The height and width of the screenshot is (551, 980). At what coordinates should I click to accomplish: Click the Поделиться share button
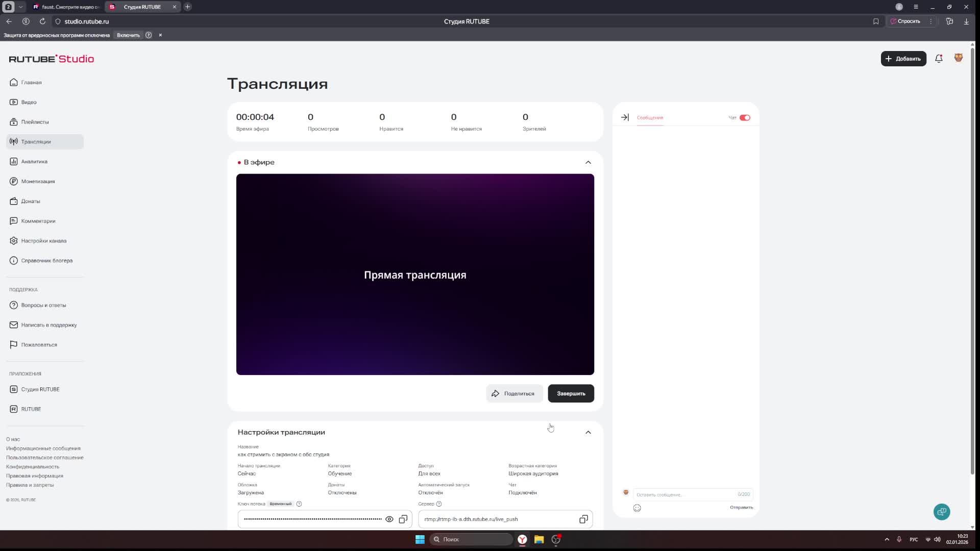513,393
